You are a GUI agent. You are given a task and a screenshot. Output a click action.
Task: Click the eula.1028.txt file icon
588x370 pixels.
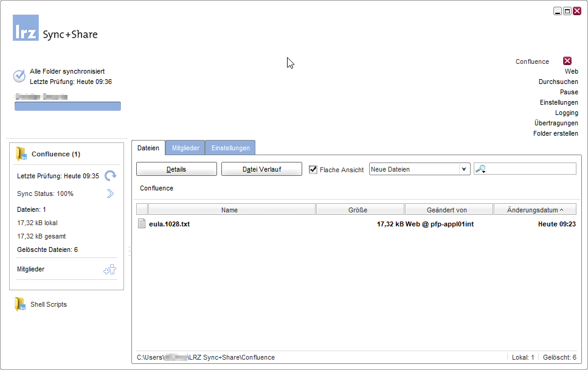(142, 224)
